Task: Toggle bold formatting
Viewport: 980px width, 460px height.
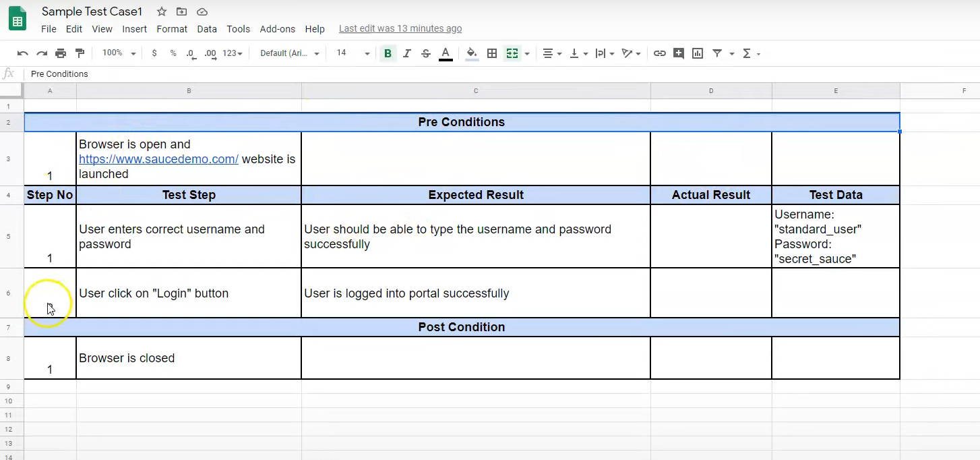Action: tap(388, 53)
